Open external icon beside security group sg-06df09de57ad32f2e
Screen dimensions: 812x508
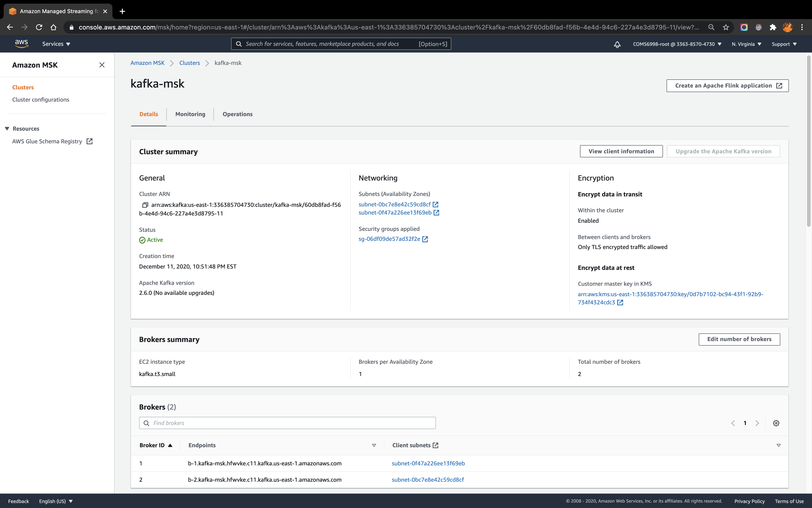[x=425, y=239]
